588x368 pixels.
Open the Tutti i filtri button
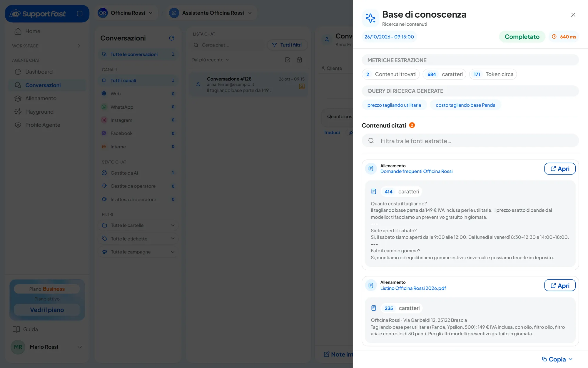pos(287,45)
